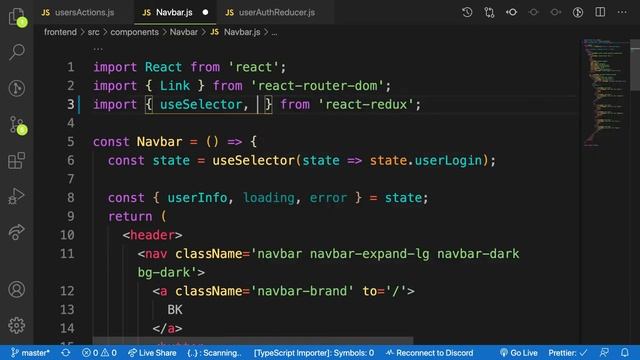Open the editor More Actions ellipsis
The image size is (640, 360).
pyautogui.click(x=622, y=12)
